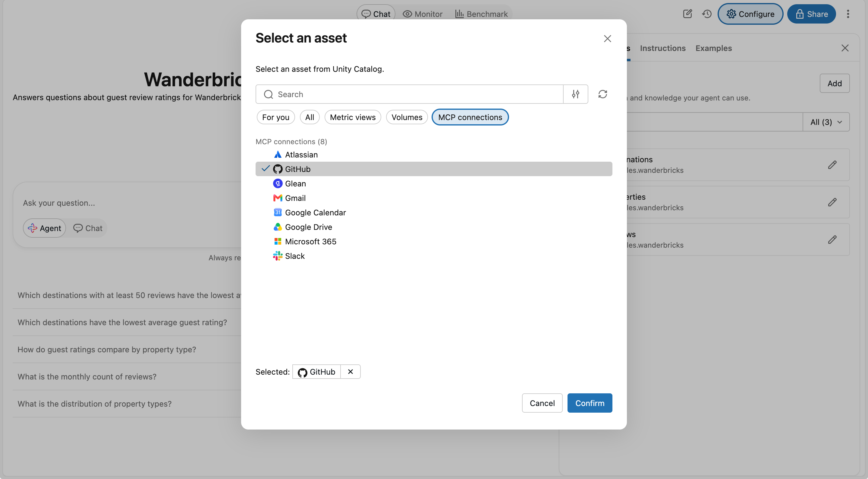The height and width of the screenshot is (479, 868).
Task: Click the history clock icon
Action: [x=706, y=14]
